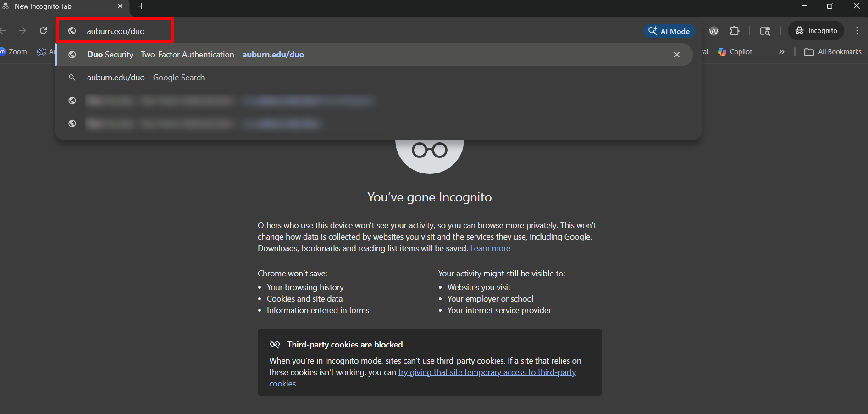
Task: Click the Third-party cookies are blocked title
Action: click(x=345, y=345)
